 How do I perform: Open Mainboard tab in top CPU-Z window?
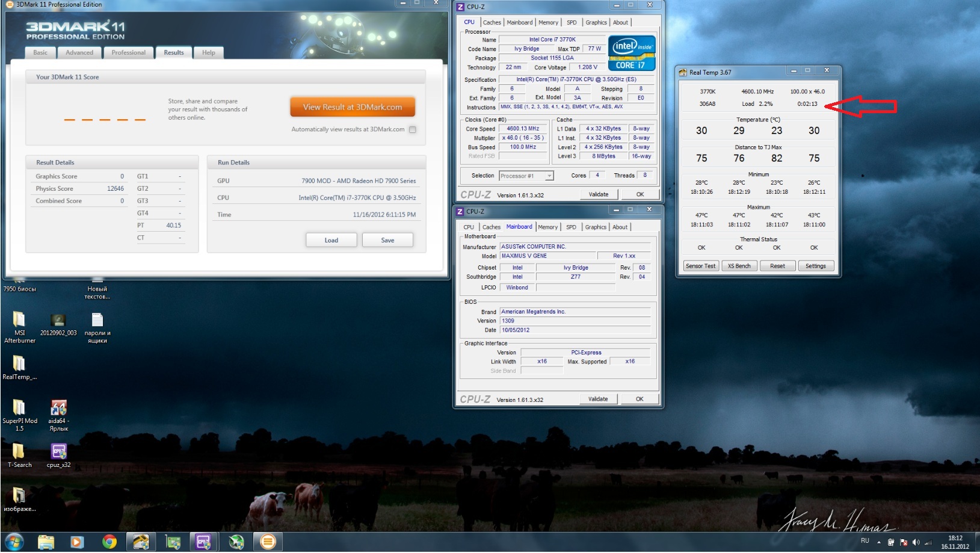tap(520, 23)
